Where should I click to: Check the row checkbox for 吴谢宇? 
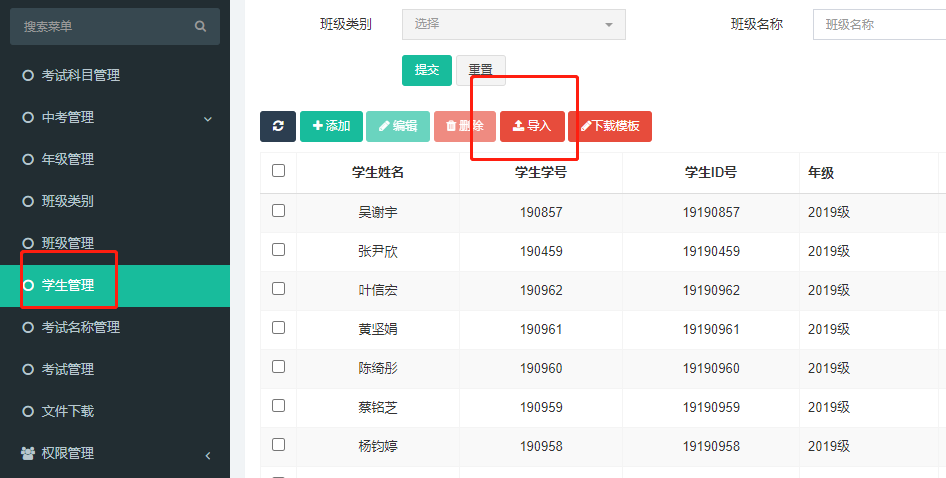point(278,211)
